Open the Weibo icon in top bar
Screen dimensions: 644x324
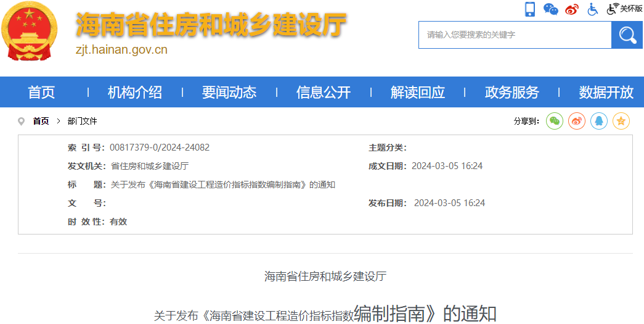coord(572,9)
